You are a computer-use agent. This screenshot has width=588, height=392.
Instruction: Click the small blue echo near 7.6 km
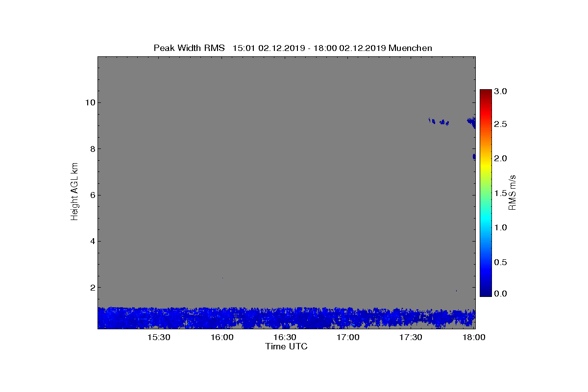[x=474, y=156]
